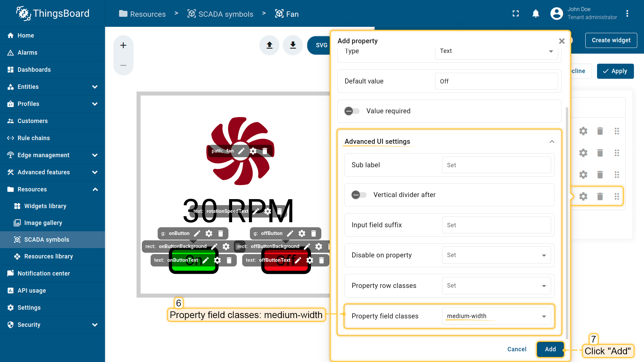
Task: Open Widgets library in sidebar
Action: click(x=45, y=206)
